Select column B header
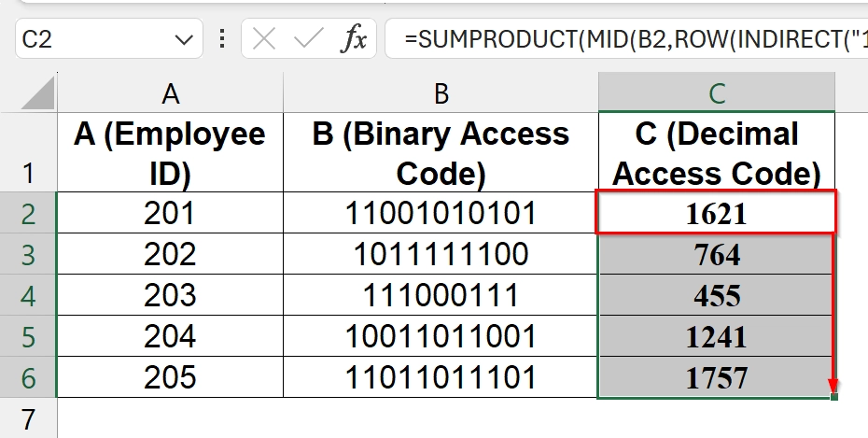This screenshot has width=868, height=438. (x=441, y=93)
